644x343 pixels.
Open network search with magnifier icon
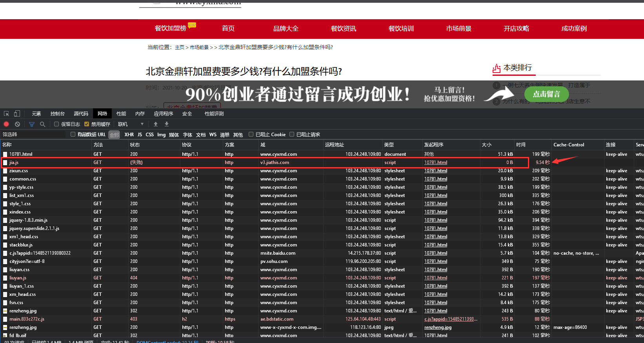[42, 124]
